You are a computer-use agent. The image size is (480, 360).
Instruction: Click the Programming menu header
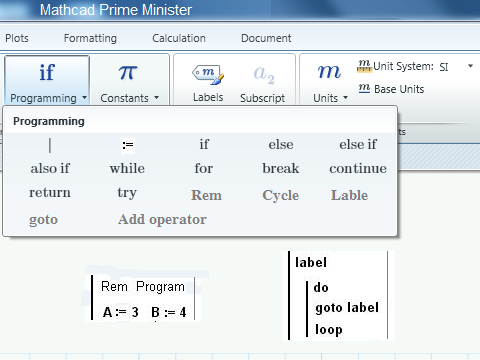49,121
